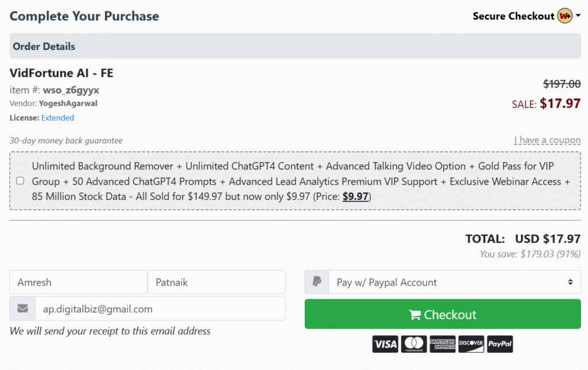This screenshot has height=370, width=588.
Task: Click the American Express logo
Action: [443, 344]
